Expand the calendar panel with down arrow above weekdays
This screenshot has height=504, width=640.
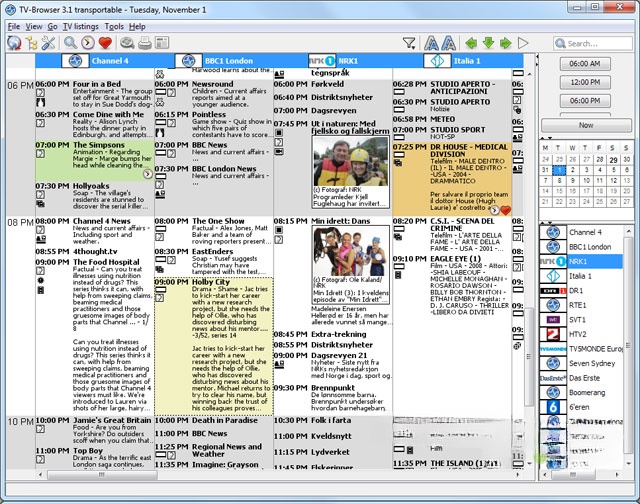(550, 138)
